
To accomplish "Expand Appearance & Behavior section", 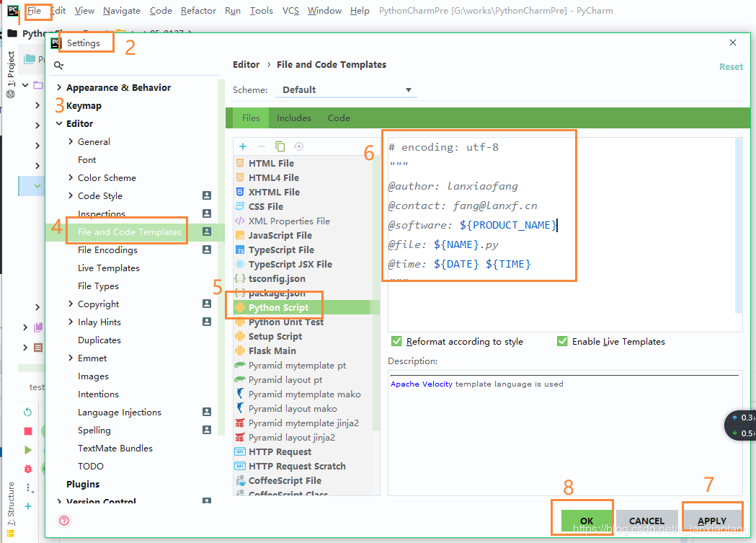I will (59, 87).
